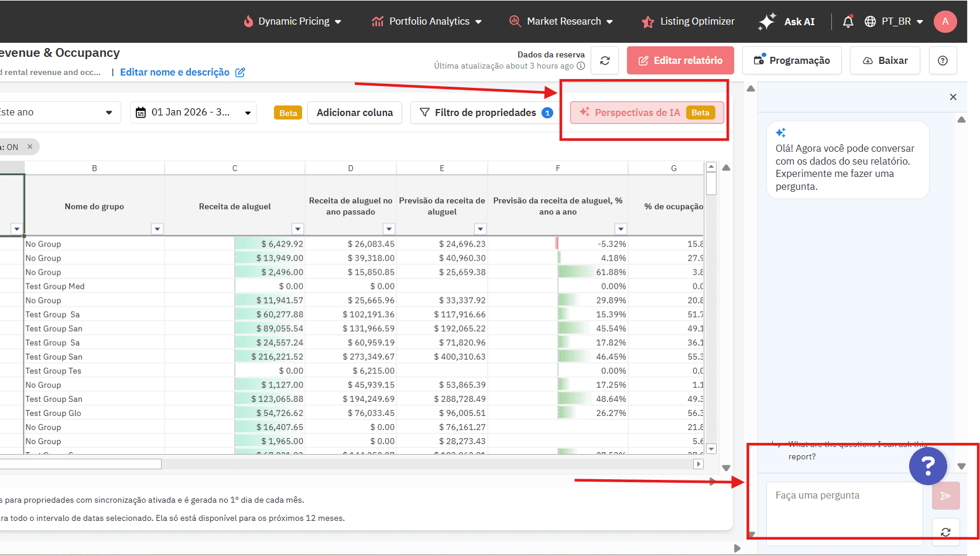Viewport: 980px width, 556px height.
Task: Open the notifications bell icon
Action: tap(848, 22)
